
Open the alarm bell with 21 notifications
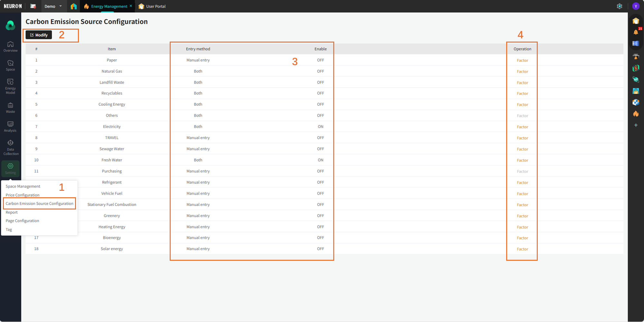[636, 32]
